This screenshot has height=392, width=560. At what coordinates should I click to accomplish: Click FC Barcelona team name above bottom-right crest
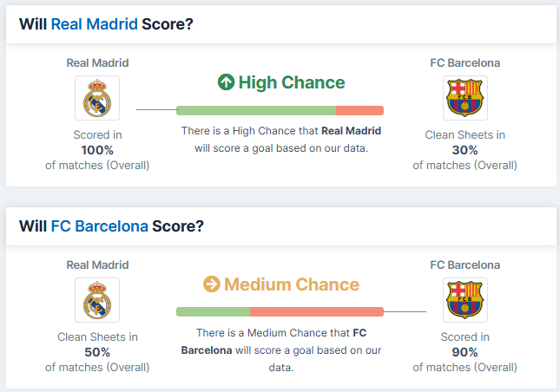[x=465, y=265]
